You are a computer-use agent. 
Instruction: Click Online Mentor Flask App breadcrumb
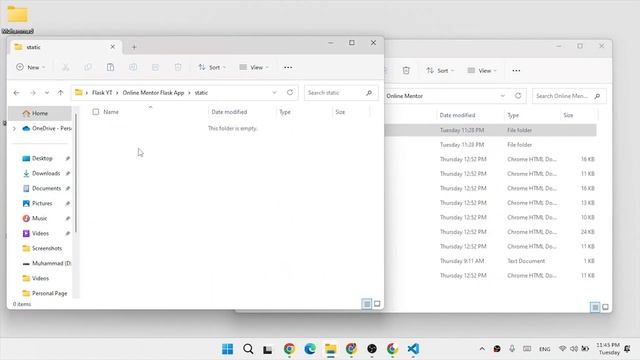(153, 93)
